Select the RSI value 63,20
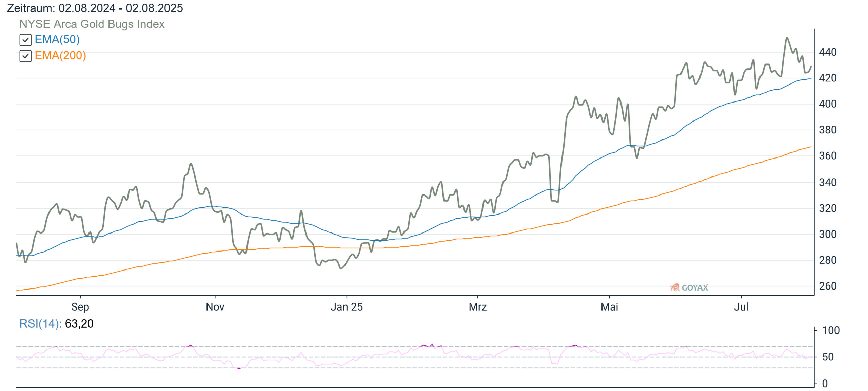The height and width of the screenshot is (391, 868). tap(79, 323)
